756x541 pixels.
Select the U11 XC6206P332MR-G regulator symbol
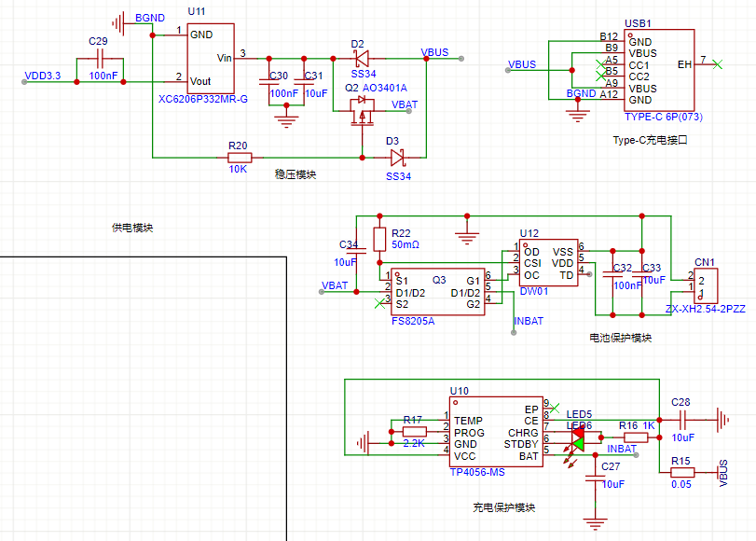[x=211, y=59]
